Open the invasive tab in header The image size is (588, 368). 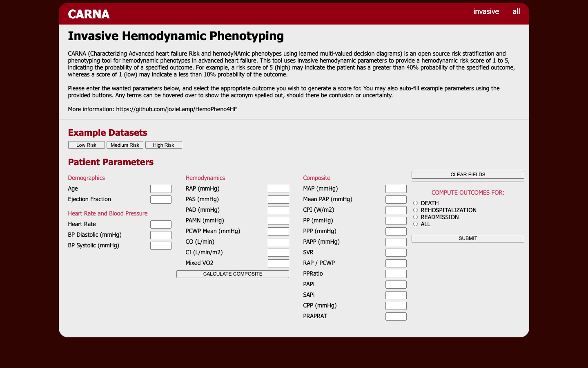486,11
